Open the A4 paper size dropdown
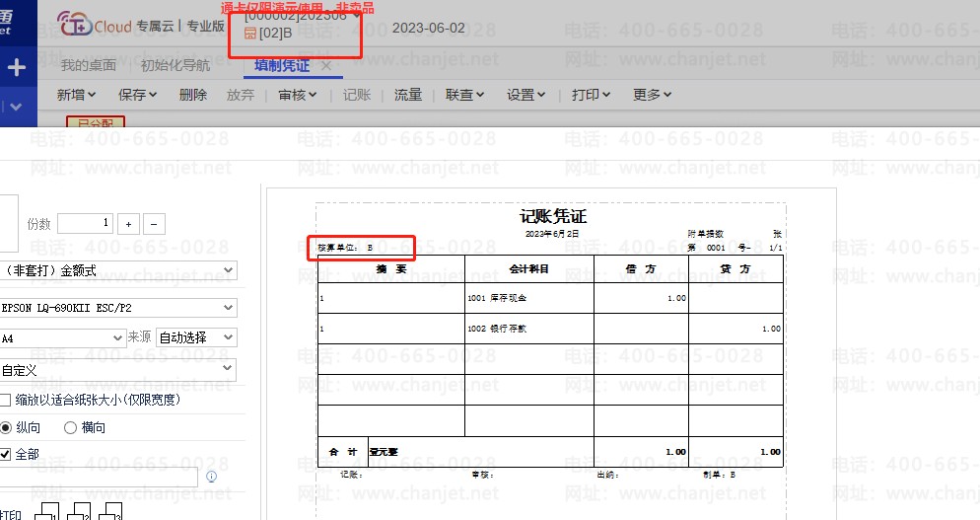The width and height of the screenshot is (980, 520). coord(62,337)
